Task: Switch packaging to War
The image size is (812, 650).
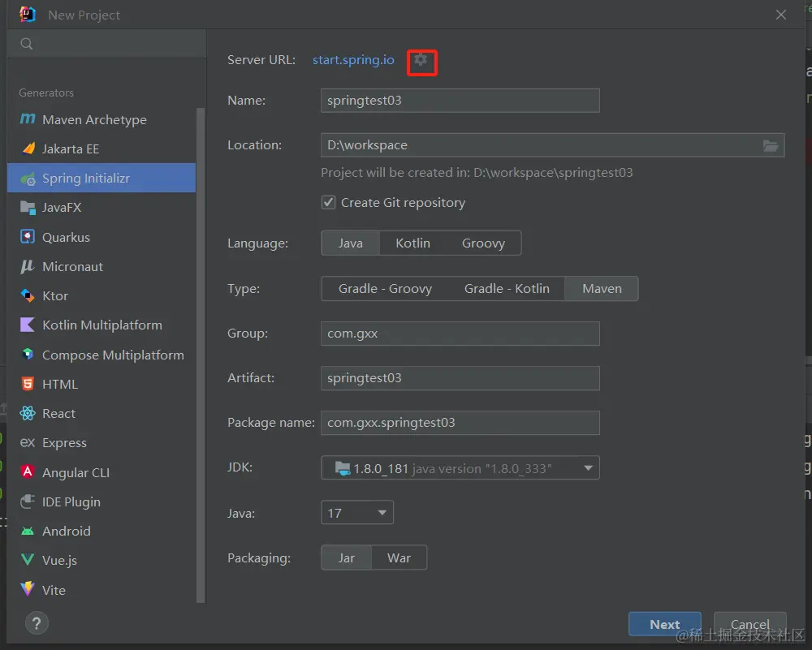Action: click(x=399, y=557)
